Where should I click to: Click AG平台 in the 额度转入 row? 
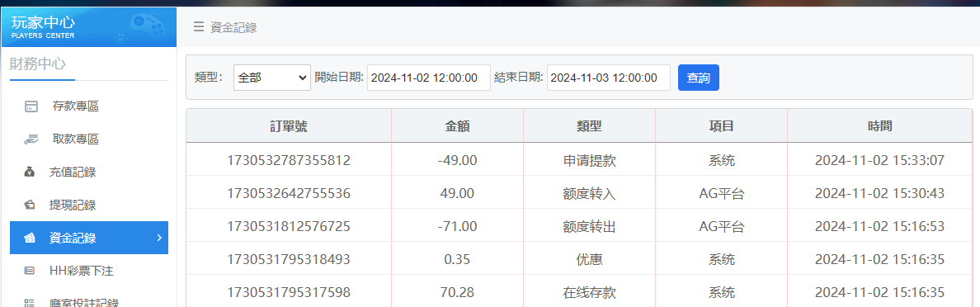[x=721, y=193]
